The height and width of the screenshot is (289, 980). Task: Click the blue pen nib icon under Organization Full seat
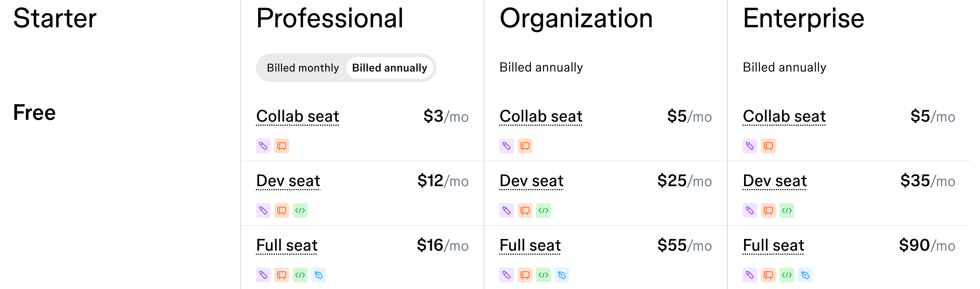click(563, 275)
